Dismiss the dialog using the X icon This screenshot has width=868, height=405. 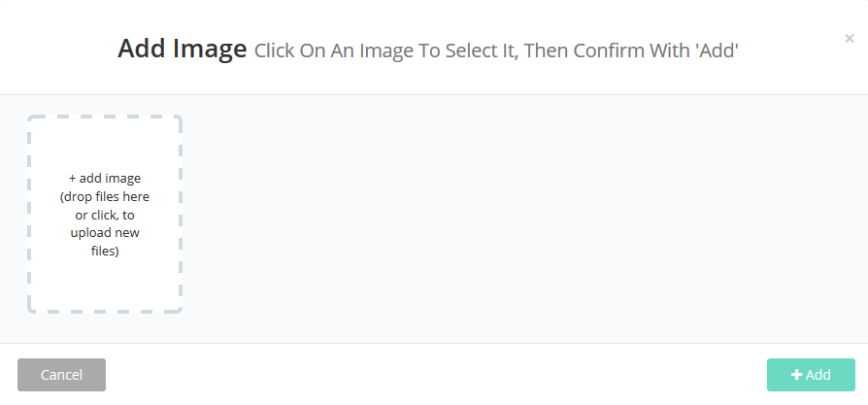[x=850, y=39]
